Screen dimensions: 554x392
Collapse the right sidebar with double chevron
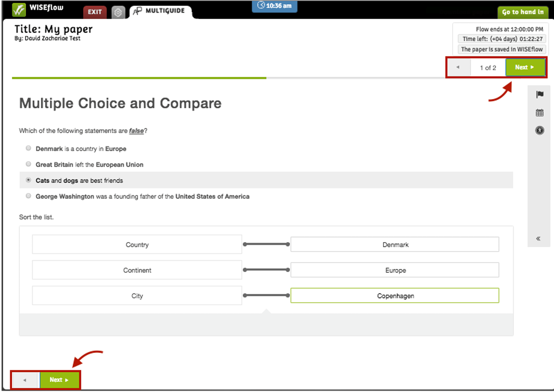point(538,238)
